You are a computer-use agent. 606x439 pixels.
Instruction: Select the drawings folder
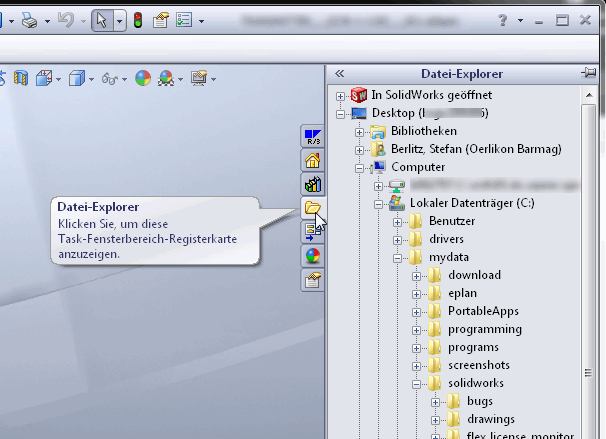(x=491, y=419)
